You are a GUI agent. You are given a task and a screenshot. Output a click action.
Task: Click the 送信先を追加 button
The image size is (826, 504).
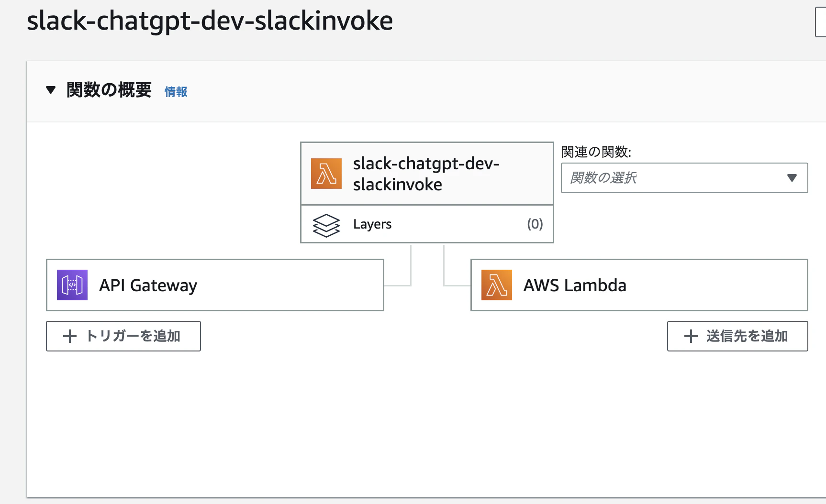[x=737, y=336]
